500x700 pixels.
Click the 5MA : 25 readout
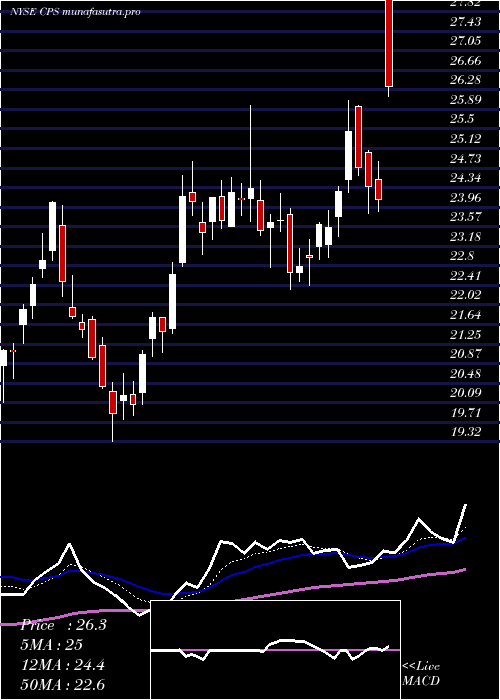point(52,645)
